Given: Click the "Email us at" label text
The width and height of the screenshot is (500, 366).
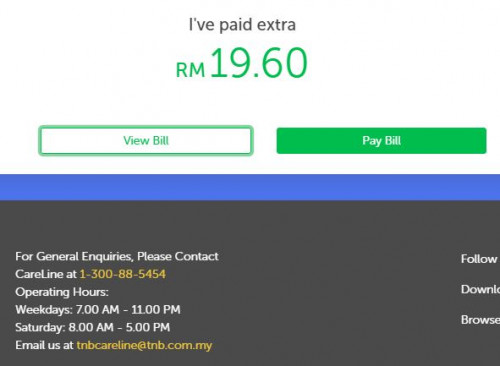Looking at the screenshot, I should 44,345.
